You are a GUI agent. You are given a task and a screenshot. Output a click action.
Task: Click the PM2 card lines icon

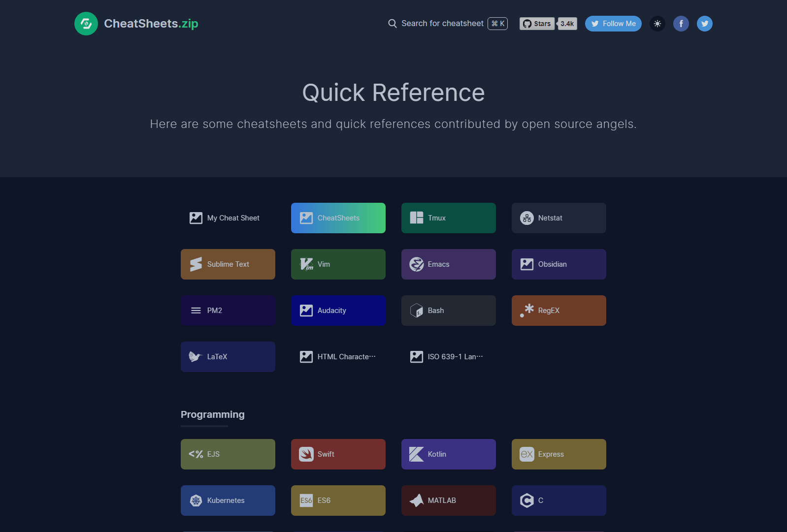click(x=196, y=311)
